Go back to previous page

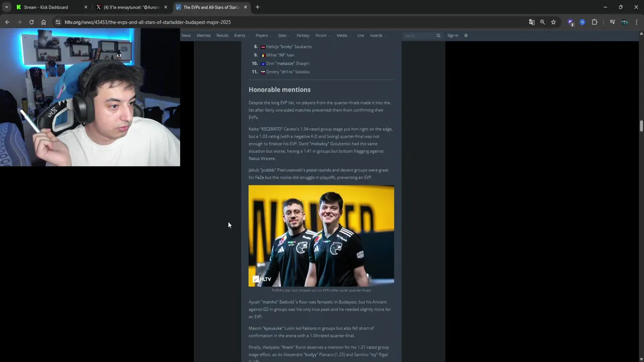tap(7, 22)
